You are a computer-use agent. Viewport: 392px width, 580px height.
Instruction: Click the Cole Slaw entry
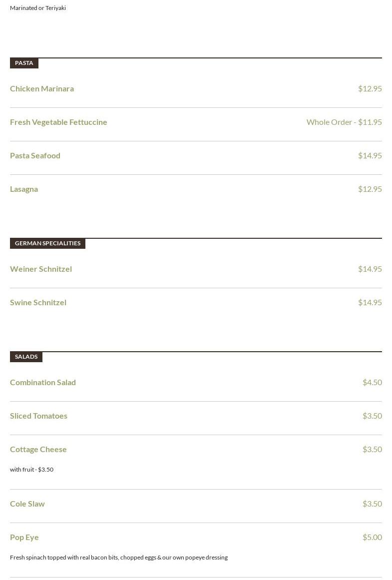tap(27, 504)
